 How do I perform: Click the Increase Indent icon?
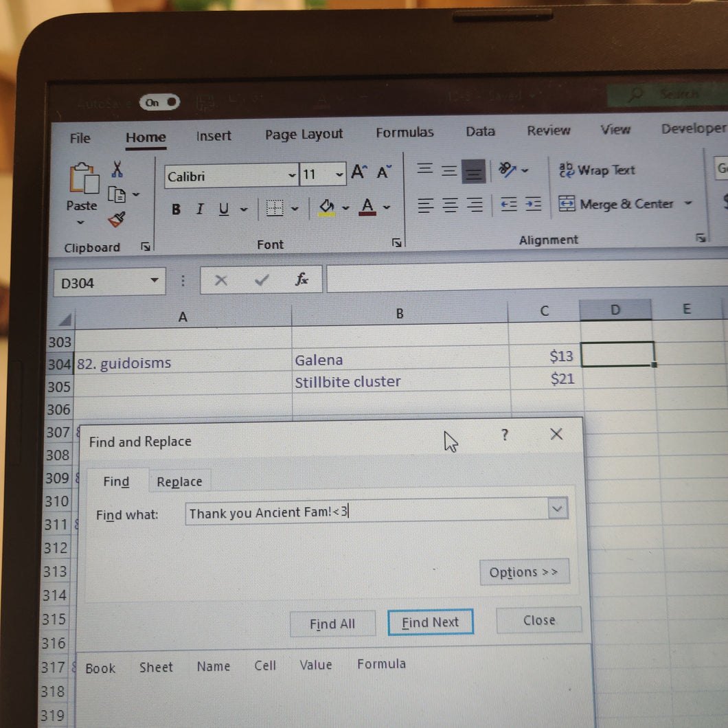(533, 203)
